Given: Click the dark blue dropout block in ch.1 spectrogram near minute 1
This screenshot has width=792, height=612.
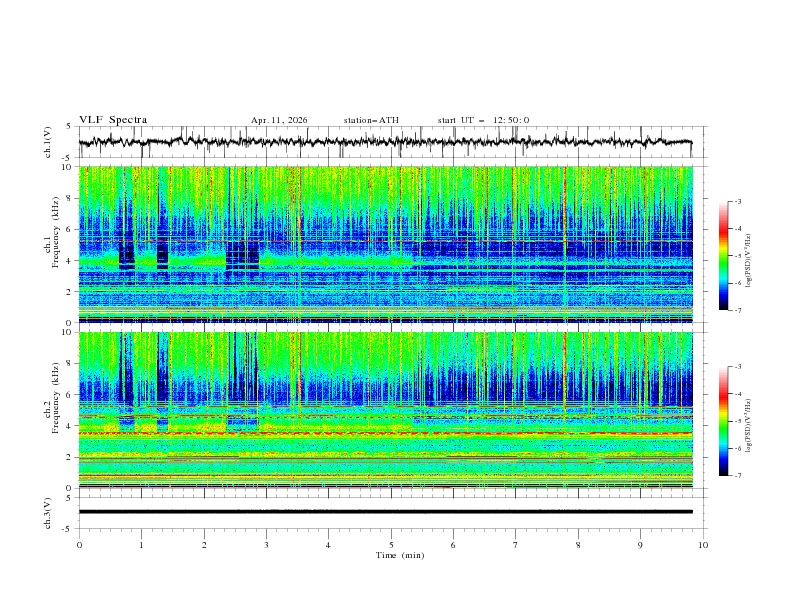Looking at the screenshot, I should [x=127, y=256].
